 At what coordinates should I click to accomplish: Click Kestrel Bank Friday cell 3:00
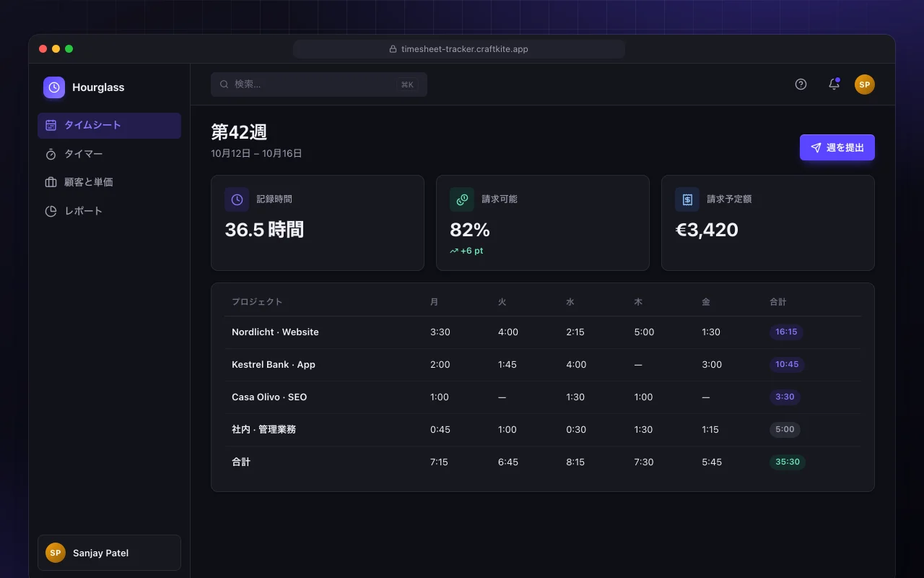pos(712,365)
